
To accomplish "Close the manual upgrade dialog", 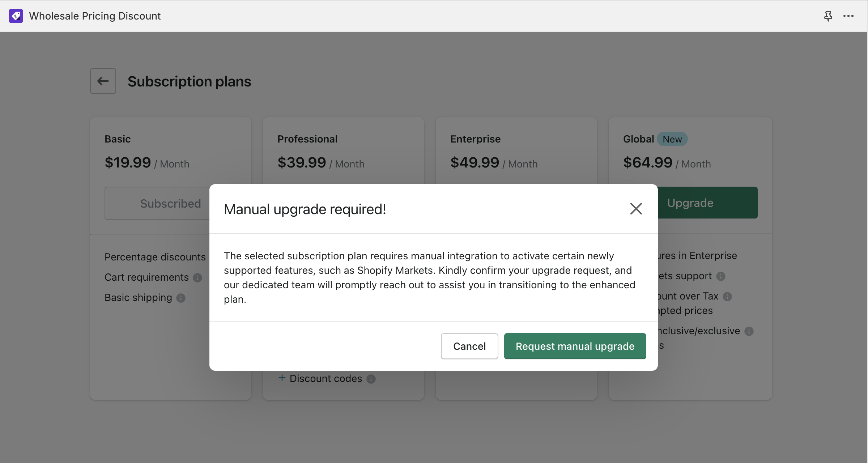I will click(x=636, y=209).
